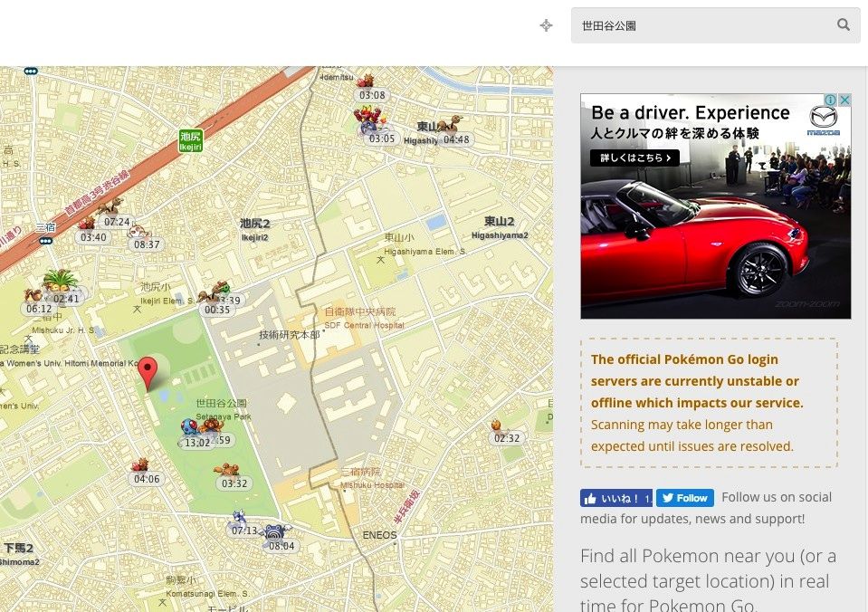Select the Pokemon labeled 03:32
This screenshot has width=868, height=612.
(227, 470)
